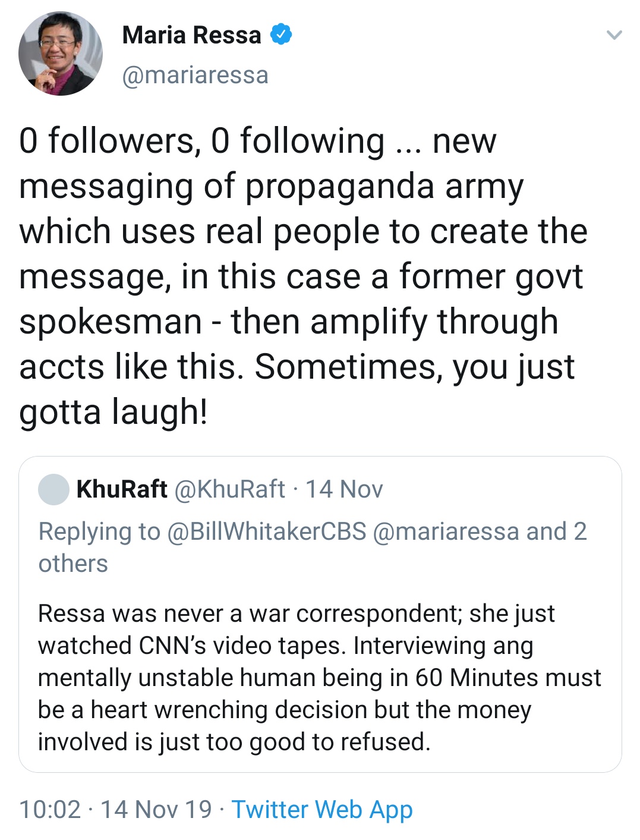640x840 pixels.
Task: Click the grey KhuRaft avatar circle
Action: [x=53, y=489]
